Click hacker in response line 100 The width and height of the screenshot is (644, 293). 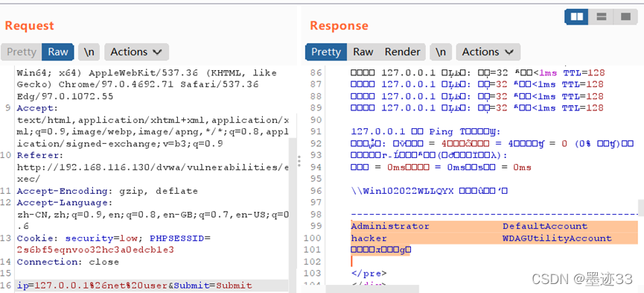[369, 239]
